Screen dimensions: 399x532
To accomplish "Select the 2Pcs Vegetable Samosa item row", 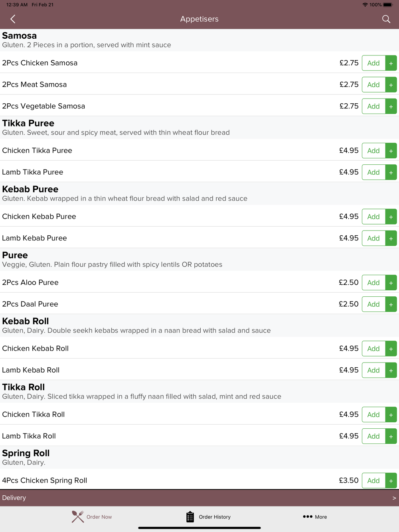I will coord(199,106).
